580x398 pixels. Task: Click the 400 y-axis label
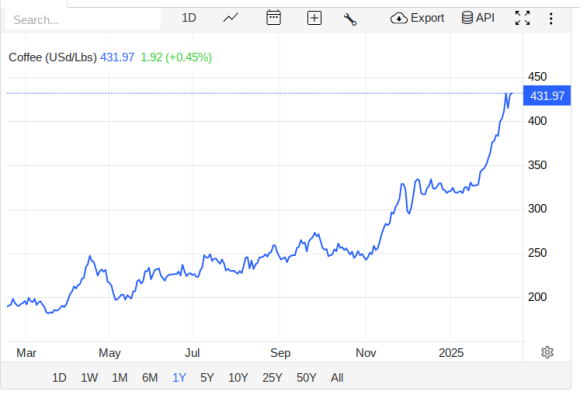[537, 121]
